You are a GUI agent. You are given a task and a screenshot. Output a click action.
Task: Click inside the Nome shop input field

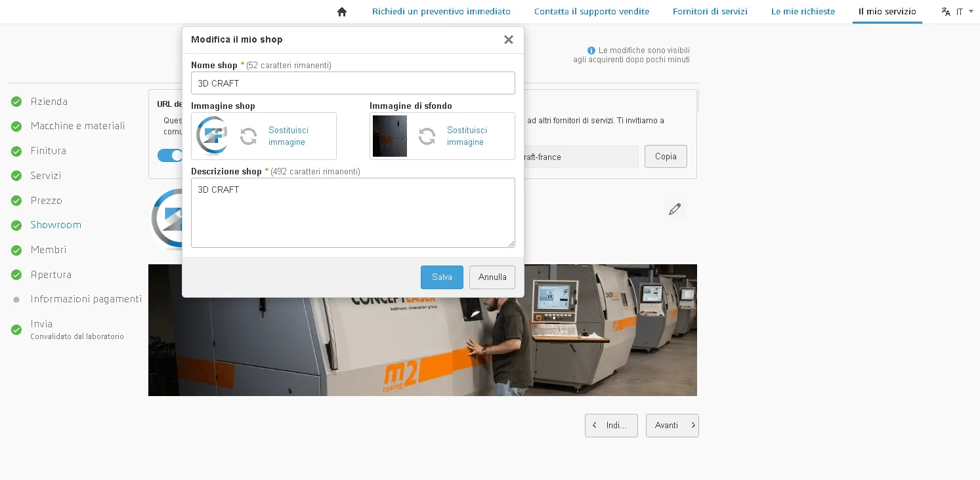tap(352, 83)
